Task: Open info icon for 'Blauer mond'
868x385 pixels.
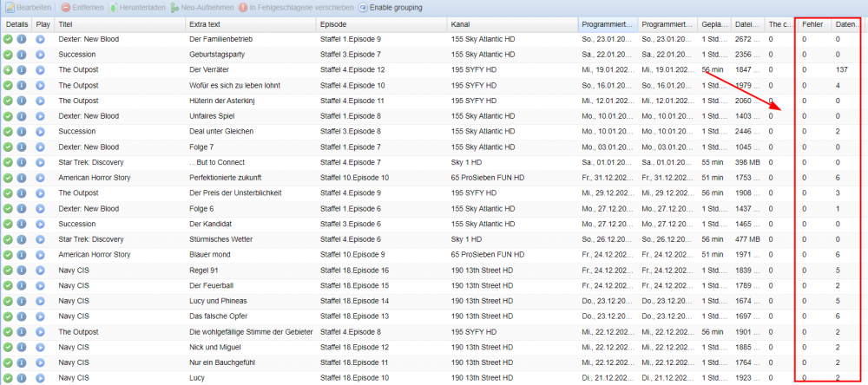Action: pyautogui.click(x=22, y=255)
